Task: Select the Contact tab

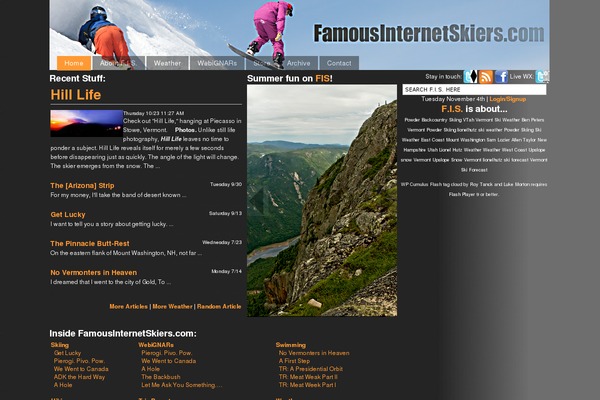Action: coord(339,63)
